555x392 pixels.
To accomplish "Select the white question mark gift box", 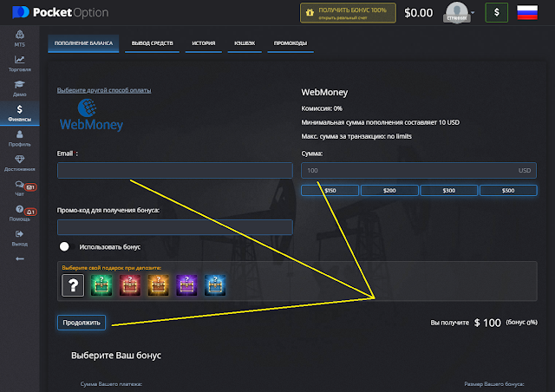I will pos(73,285).
